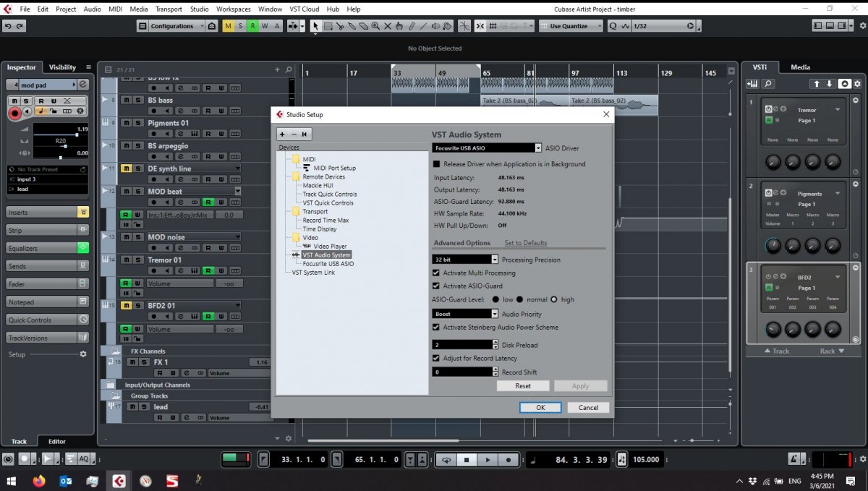Screen dimensions: 868x491
Task: Toggle Activate Steinberg Audio Power Scheme checkbox
Action: point(436,327)
